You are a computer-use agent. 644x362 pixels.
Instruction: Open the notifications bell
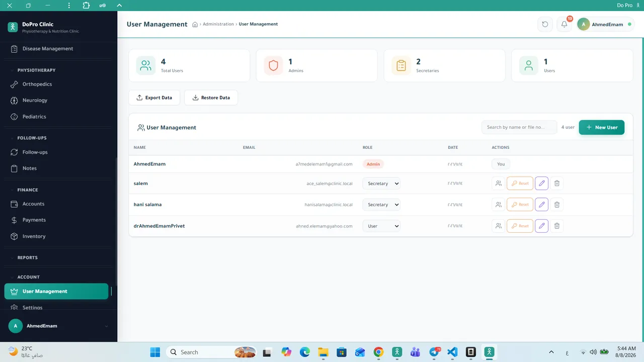click(x=565, y=24)
